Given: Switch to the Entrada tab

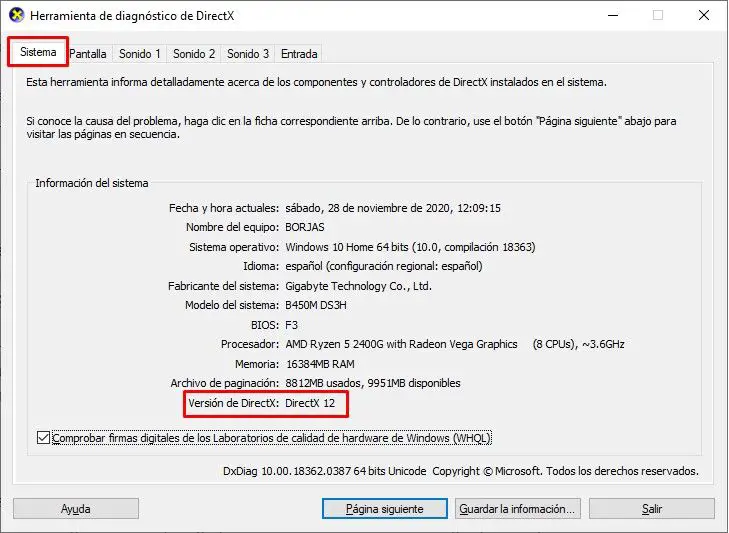Looking at the screenshot, I should [x=299, y=54].
